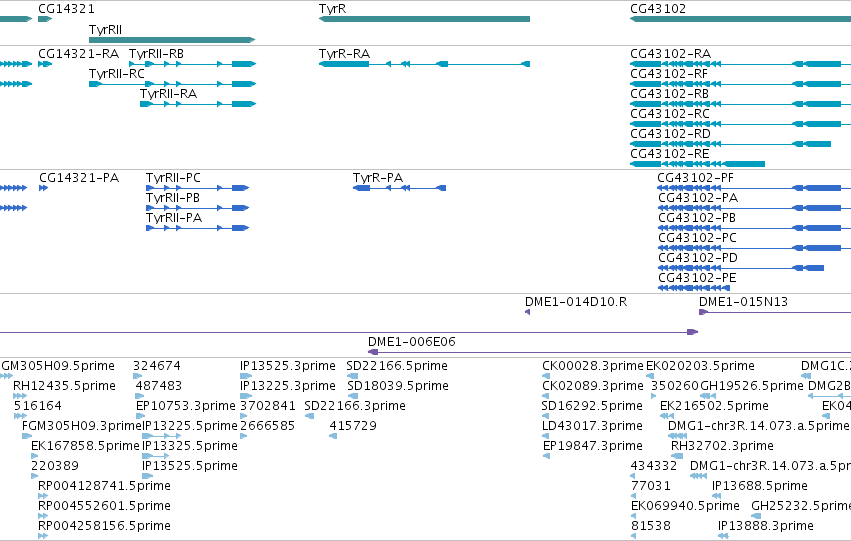Image resolution: width=851 pixels, height=541 pixels.
Task: Select the 220389 feature label
Action: click(x=55, y=467)
